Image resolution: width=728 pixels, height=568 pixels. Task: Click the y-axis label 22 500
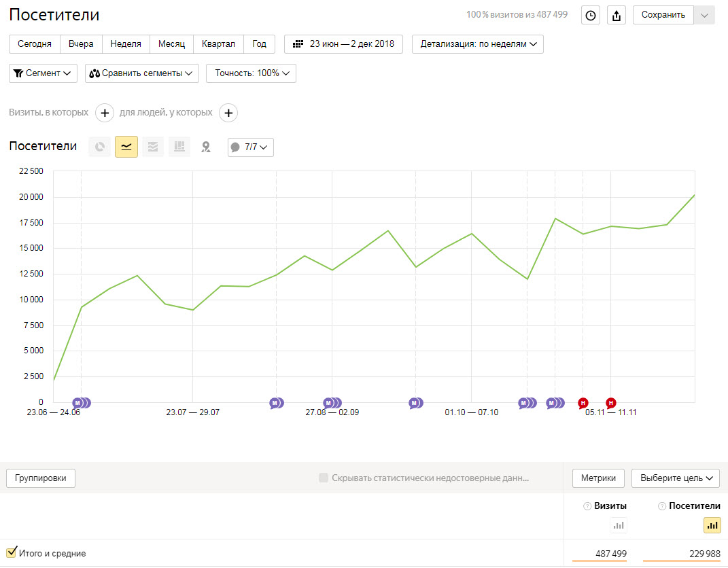pos(31,171)
